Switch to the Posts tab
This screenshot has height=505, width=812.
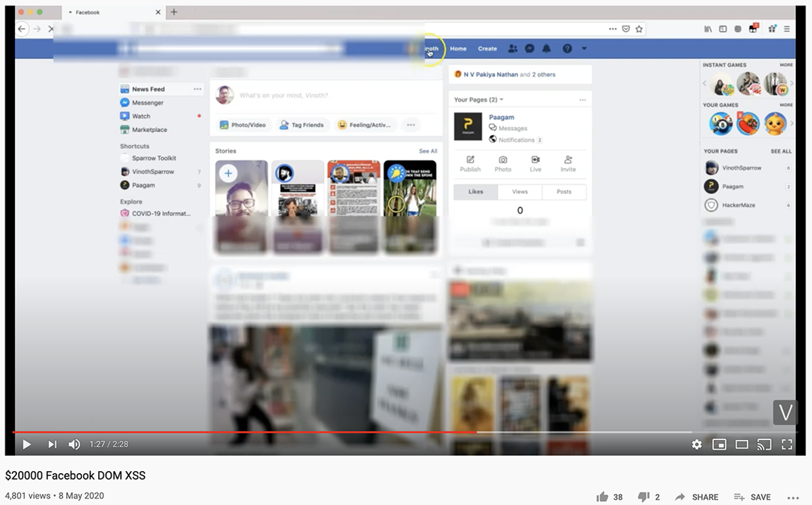(x=564, y=192)
